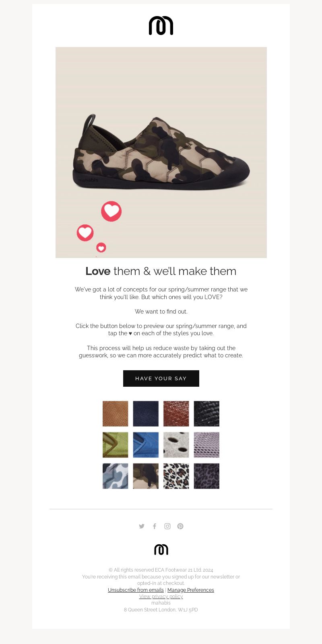Click the footer mahabis logo

161,550
